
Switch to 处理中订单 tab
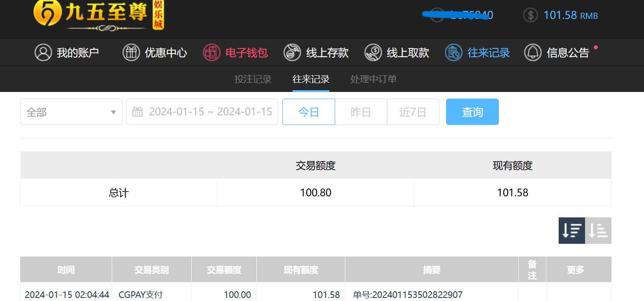point(373,79)
